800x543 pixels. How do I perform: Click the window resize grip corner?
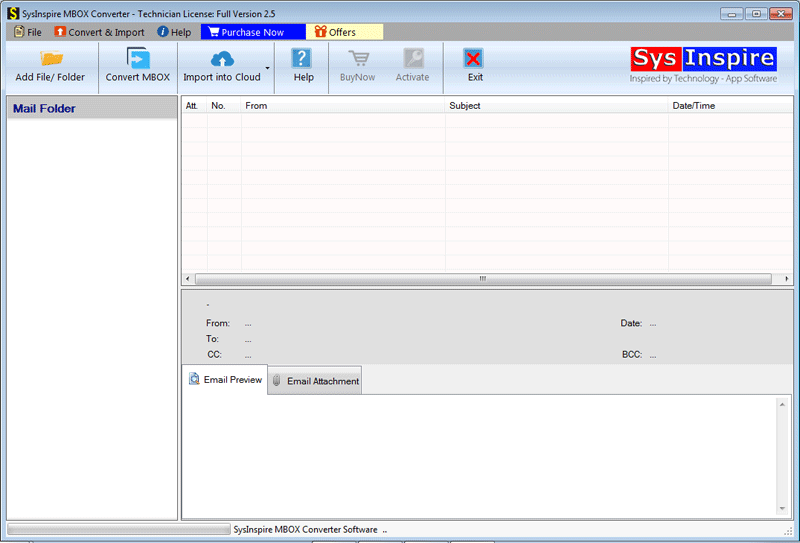click(788, 531)
